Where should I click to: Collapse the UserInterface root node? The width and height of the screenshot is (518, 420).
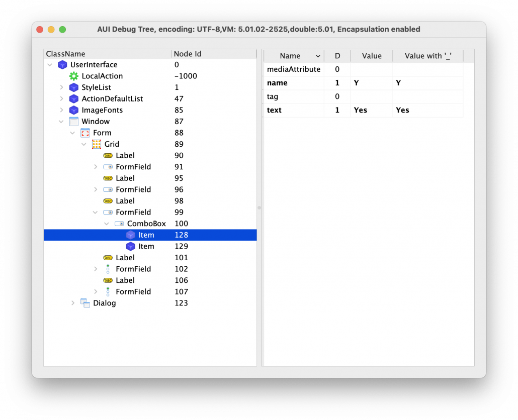(x=50, y=65)
